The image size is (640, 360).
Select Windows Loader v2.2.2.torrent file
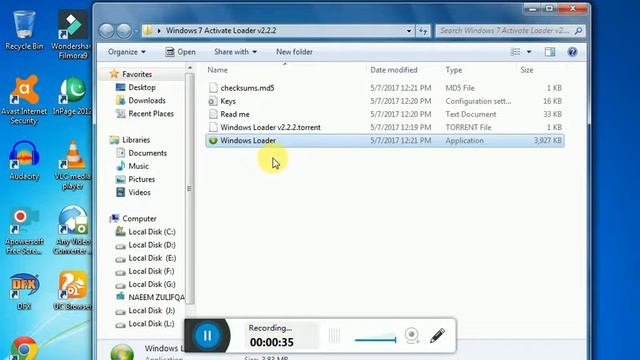click(384, 127)
